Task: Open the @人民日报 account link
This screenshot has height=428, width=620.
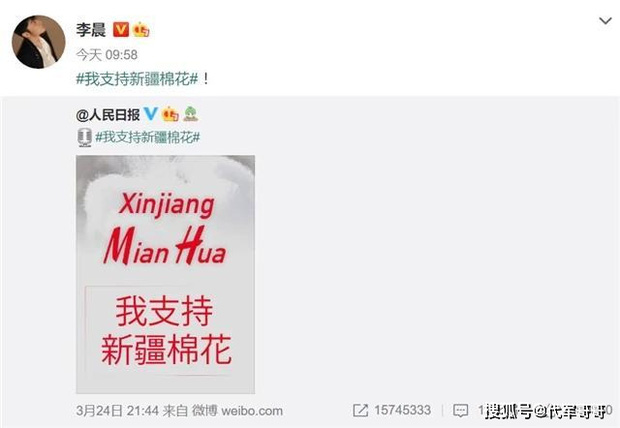Action: [x=108, y=115]
